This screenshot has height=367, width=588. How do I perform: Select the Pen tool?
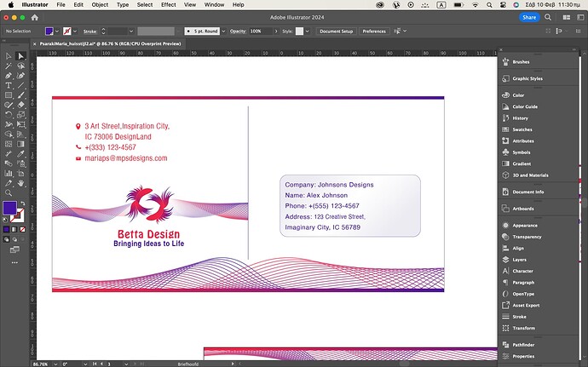click(x=9, y=76)
